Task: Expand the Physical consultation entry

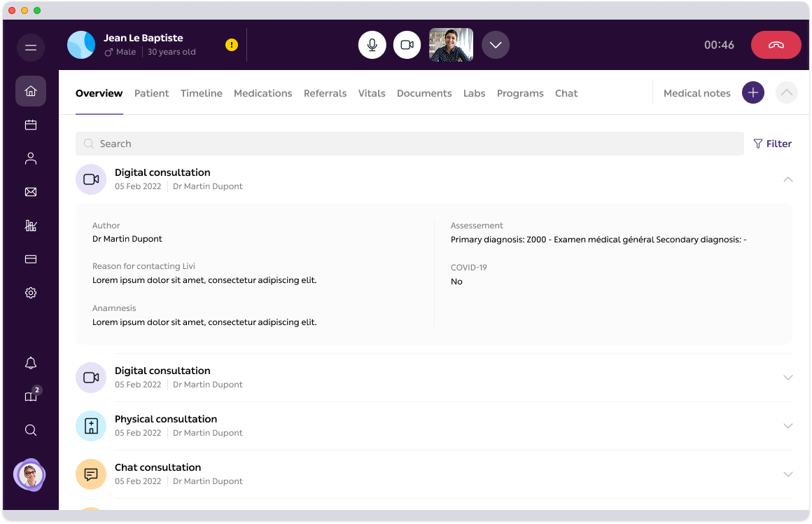Action: tap(787, 425)
